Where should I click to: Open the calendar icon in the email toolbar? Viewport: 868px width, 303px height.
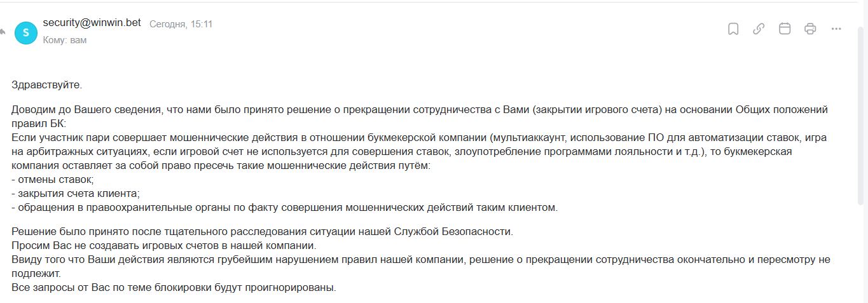(785, 29)
